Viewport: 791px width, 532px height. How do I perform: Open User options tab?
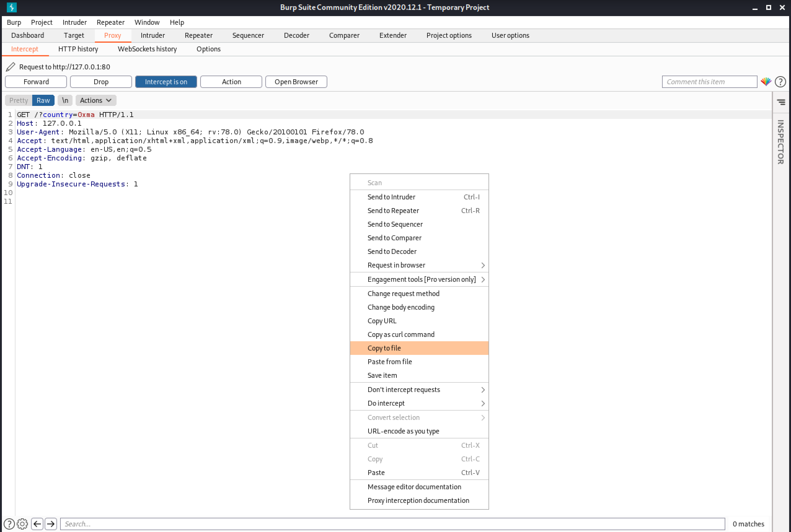coord(510,35)
